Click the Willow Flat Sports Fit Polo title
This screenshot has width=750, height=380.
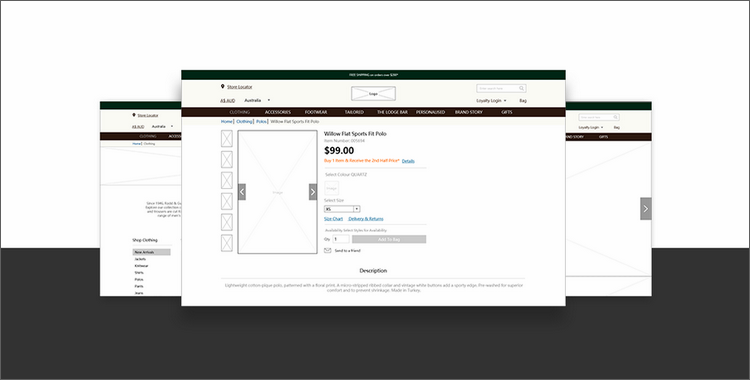tap(355, 134)
